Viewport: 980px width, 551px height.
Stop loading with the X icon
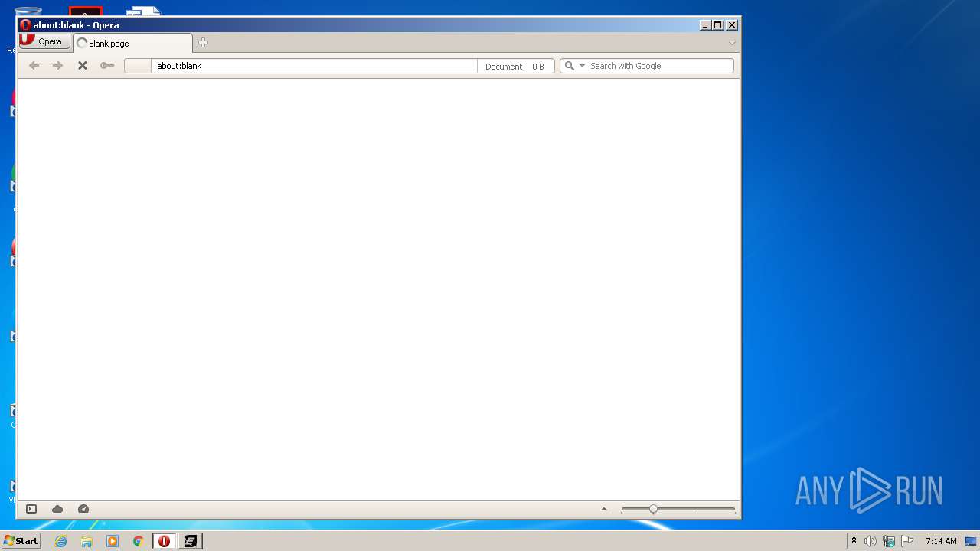83,66
